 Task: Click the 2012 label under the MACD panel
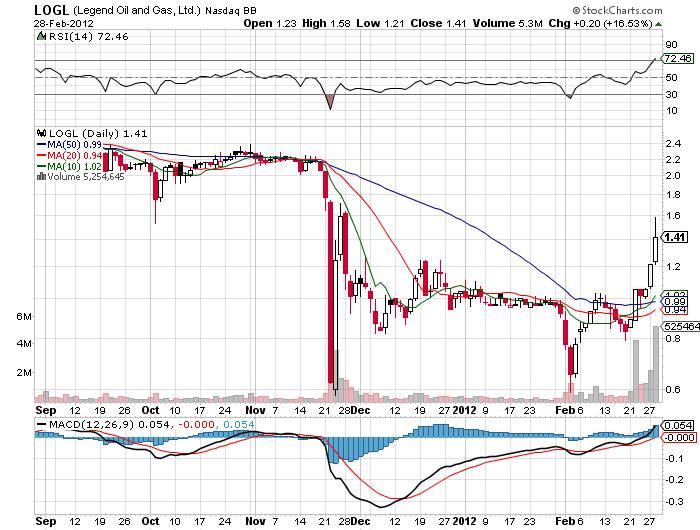[465, 521]
